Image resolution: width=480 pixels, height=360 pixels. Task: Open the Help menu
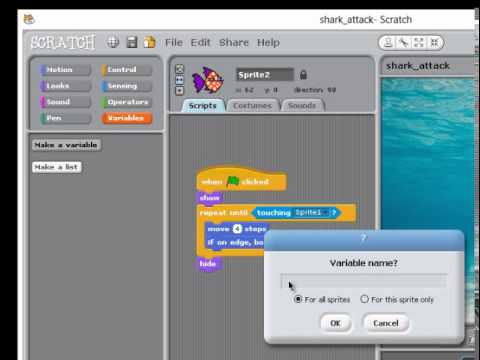click(268, 43)
